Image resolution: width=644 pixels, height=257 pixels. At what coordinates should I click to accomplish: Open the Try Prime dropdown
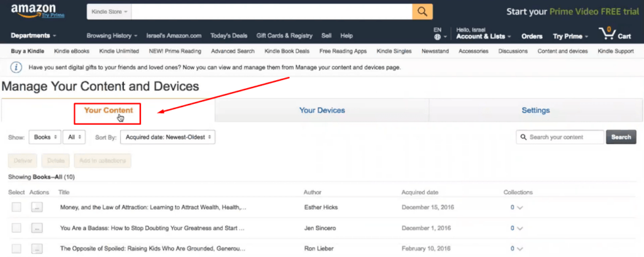(x=570, y=36)
